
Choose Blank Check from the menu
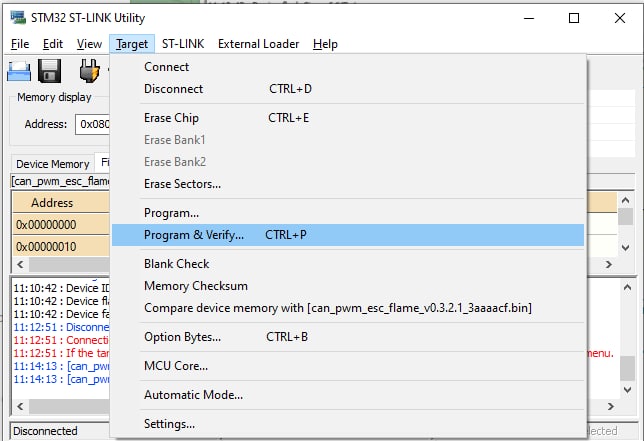tap(348, 264)
